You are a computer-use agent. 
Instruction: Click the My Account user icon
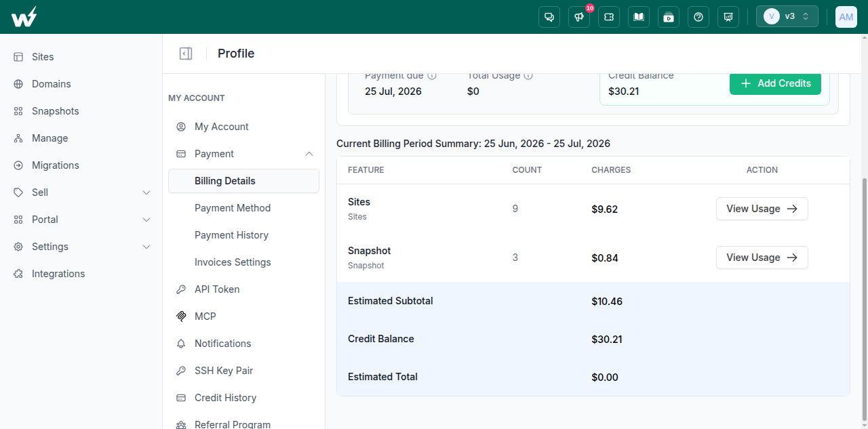click(181, 127)
